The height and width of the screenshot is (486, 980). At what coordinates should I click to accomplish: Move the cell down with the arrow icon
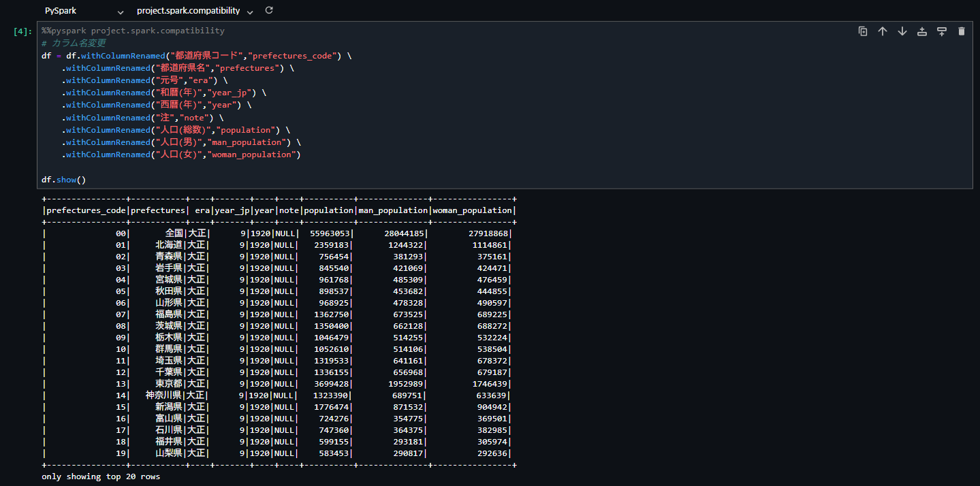(902, 31)
